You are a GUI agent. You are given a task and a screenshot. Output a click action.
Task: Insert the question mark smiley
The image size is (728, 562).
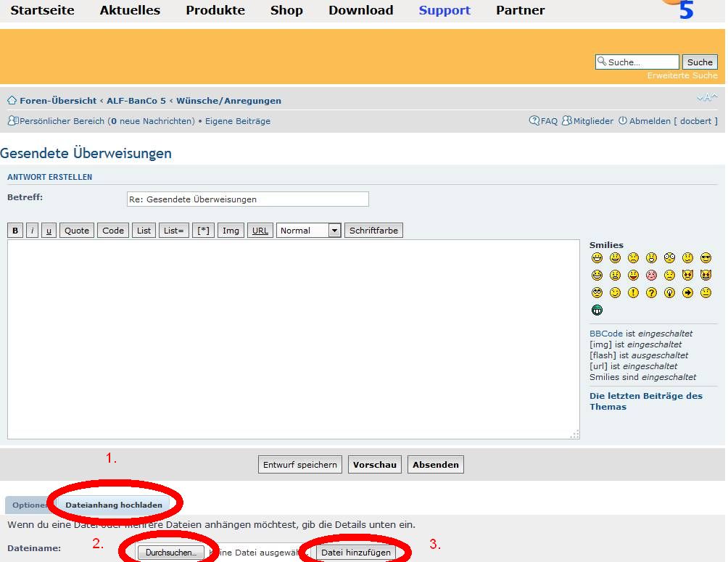click(651, 293)
